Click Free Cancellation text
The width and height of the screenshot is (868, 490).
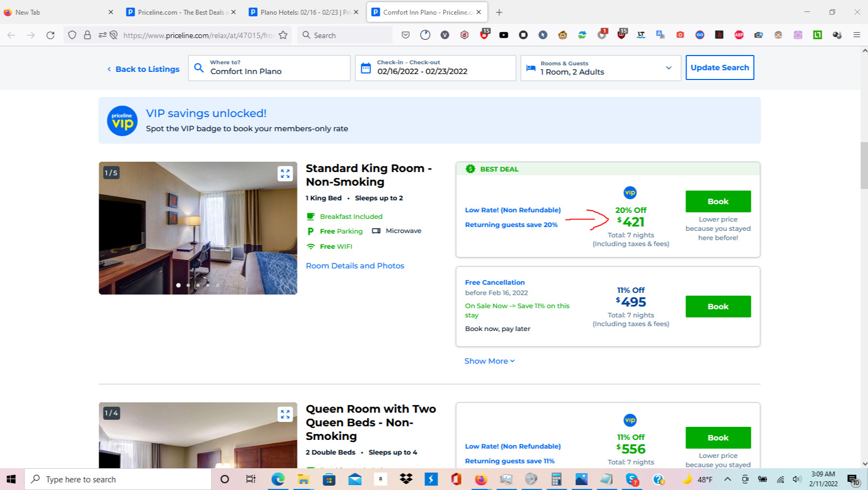click(495, 283)
